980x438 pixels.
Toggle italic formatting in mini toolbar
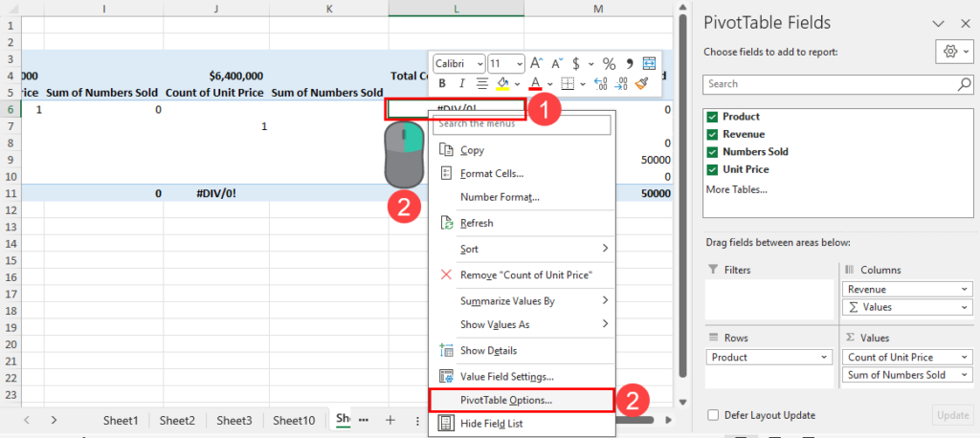pos(462,83)
